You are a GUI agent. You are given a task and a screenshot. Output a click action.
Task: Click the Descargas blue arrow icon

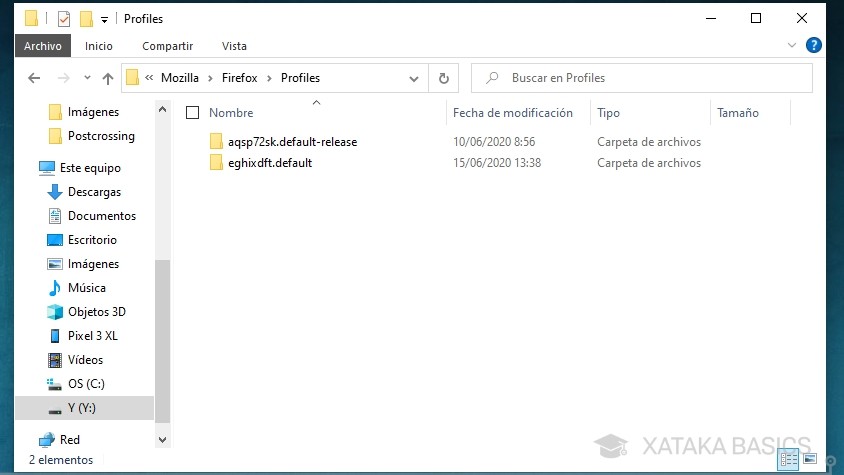tap(54, 192)
